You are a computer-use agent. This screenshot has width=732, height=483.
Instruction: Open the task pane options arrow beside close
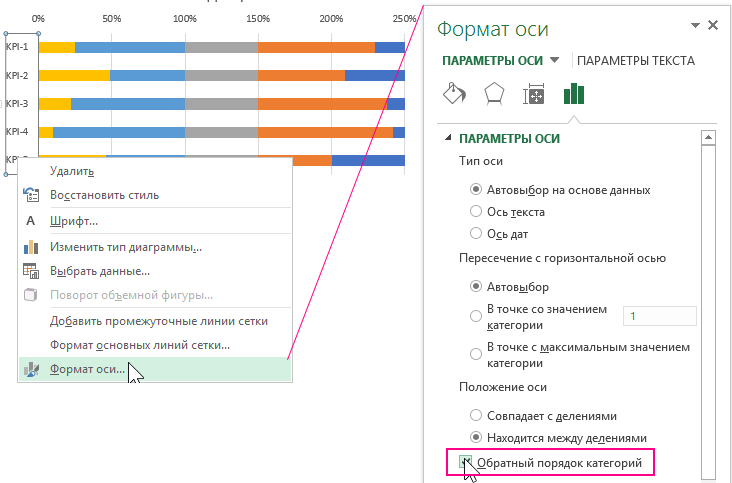click(x=695, y=25)
